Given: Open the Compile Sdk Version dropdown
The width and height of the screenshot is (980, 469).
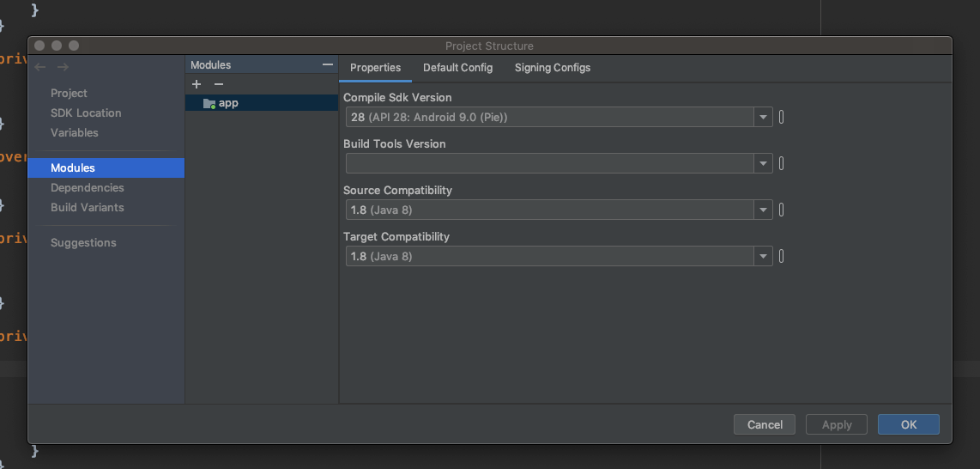Looking at the screenshot, I should (763, 117).
